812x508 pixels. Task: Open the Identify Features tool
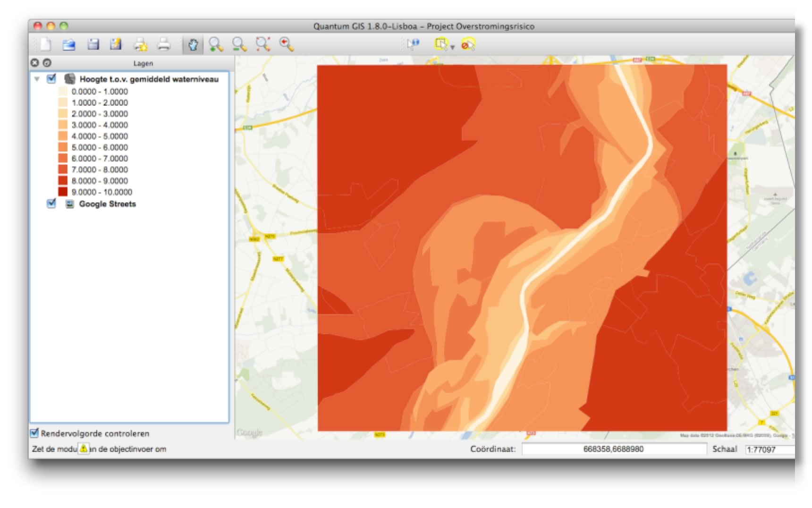click(413, 45)
